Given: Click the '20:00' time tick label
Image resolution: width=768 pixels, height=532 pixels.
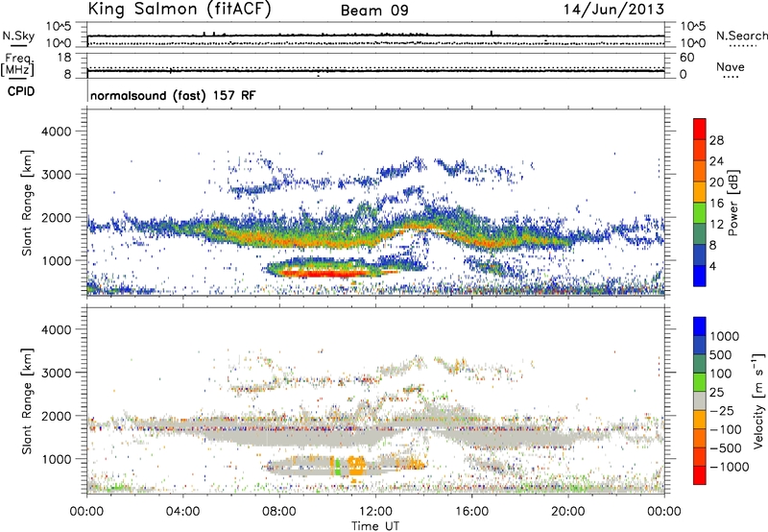Looking at the screenshot, I should (568, 512).
